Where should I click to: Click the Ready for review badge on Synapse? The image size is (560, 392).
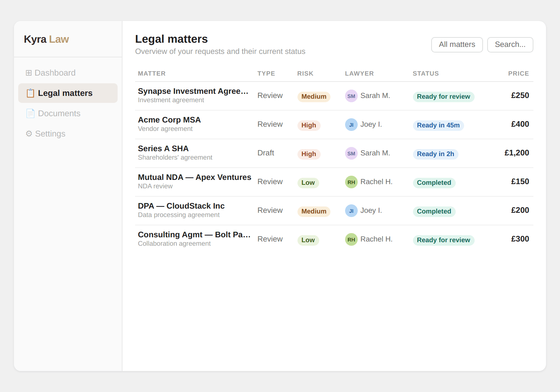(x=443, y=97)
